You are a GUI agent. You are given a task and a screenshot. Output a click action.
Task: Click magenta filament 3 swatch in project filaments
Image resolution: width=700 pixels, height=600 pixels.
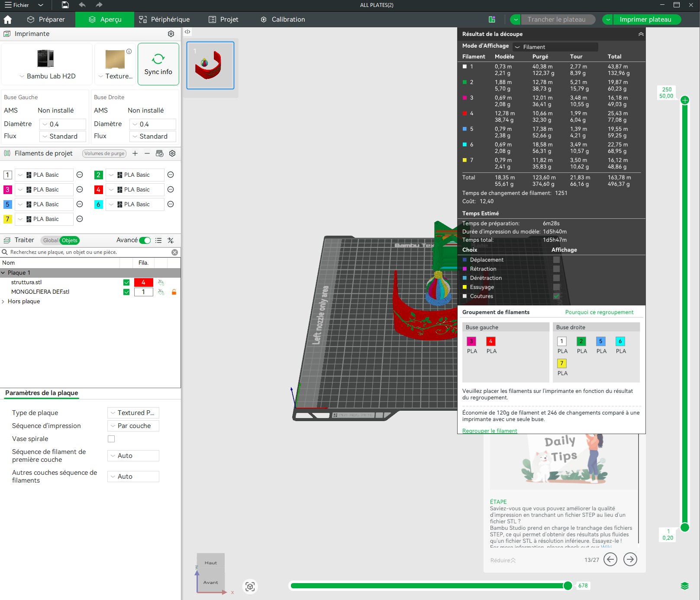click(x=7, y=189)
